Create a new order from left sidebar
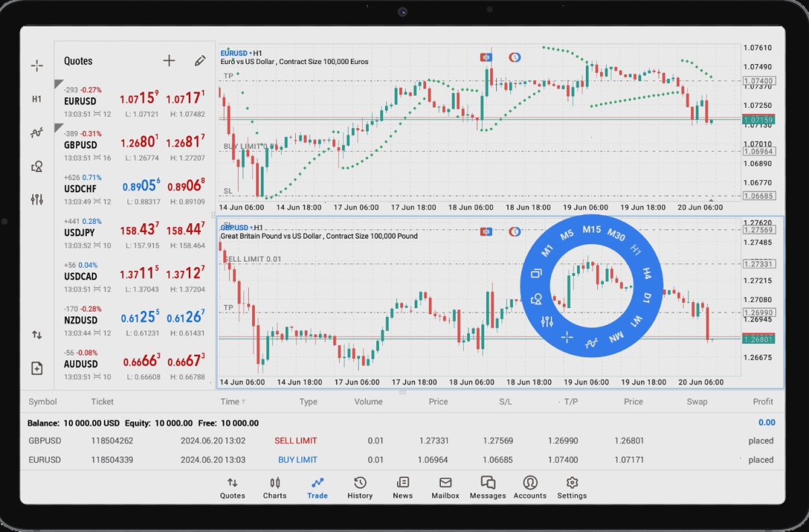This screenshot has height=532, width=809. pyautogui.click(x=37, y=368)
